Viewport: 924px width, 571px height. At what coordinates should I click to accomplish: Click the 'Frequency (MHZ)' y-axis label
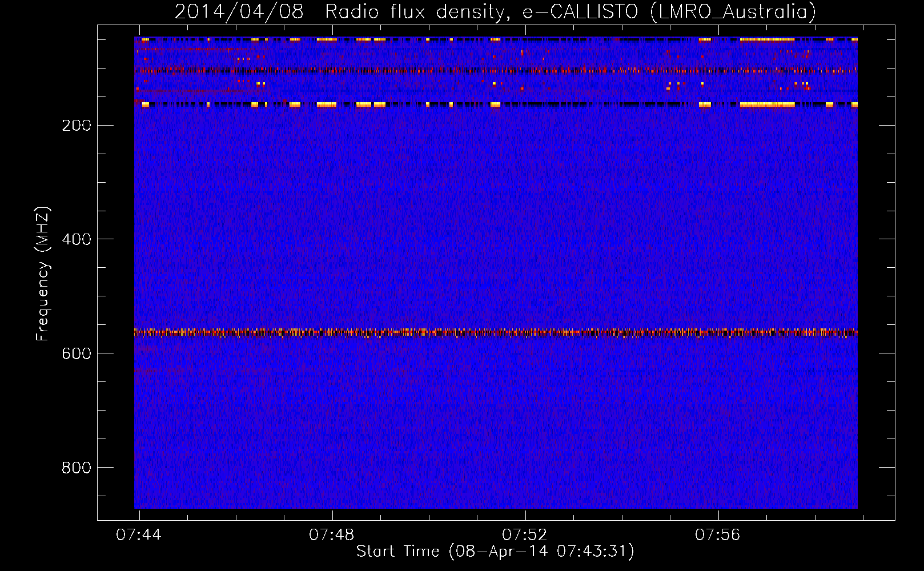(x=43, y=274)
